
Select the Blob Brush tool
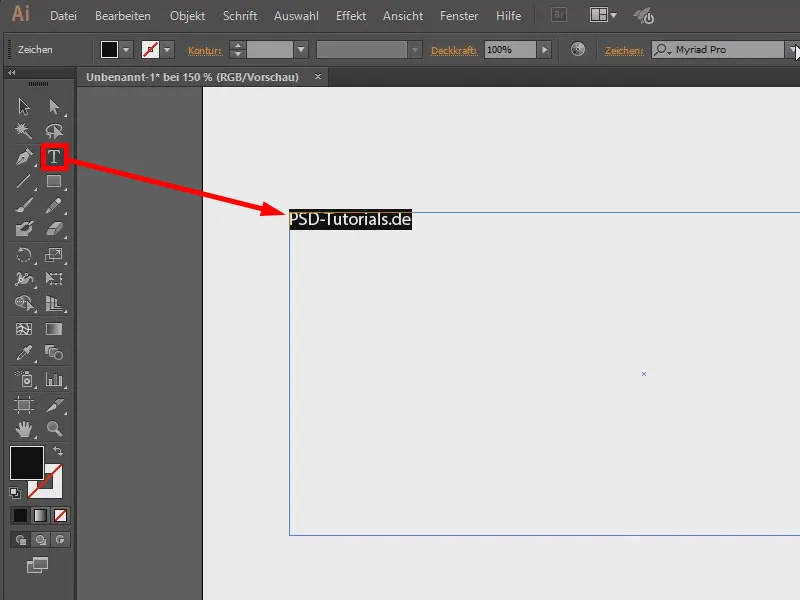tap(23, 229)
